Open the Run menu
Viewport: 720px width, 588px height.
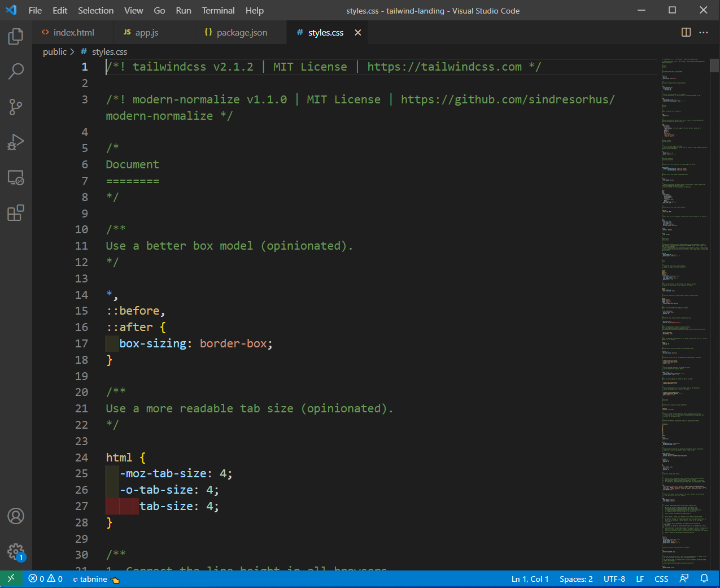point(183,10)
